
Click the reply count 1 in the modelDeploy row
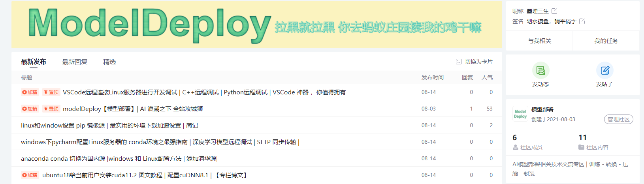point(471,109)
